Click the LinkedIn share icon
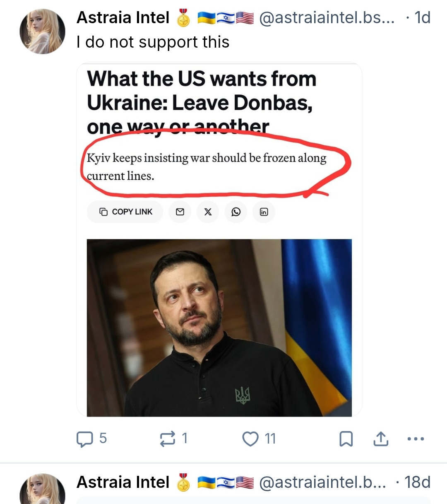Screen dimensions: 447x504 [x=264, y=212]
